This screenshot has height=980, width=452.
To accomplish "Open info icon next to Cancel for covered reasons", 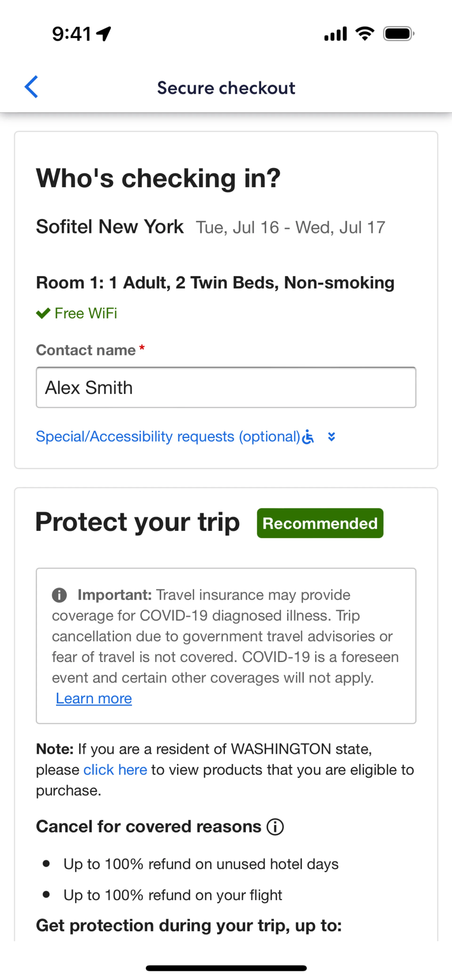I will [x=275, y=827].
